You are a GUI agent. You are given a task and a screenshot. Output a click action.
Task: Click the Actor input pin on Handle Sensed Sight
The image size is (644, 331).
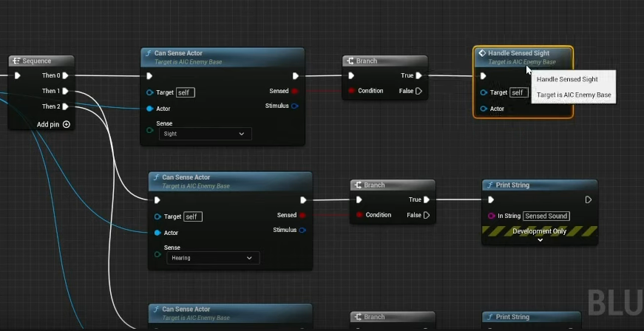(x=483, y=109)
